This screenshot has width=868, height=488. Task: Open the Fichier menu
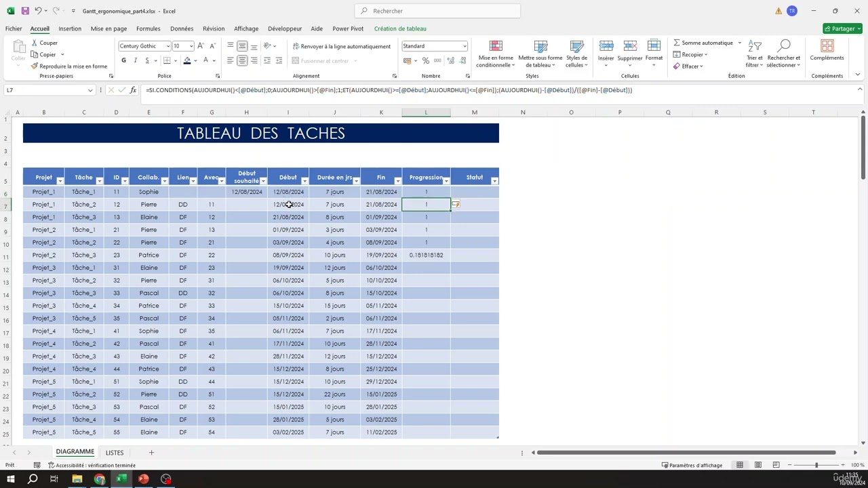14,28
